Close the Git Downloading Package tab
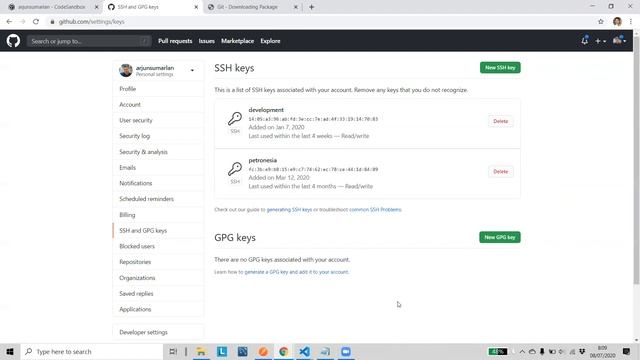Screen dimensions: 640x360 pos(296,7)
